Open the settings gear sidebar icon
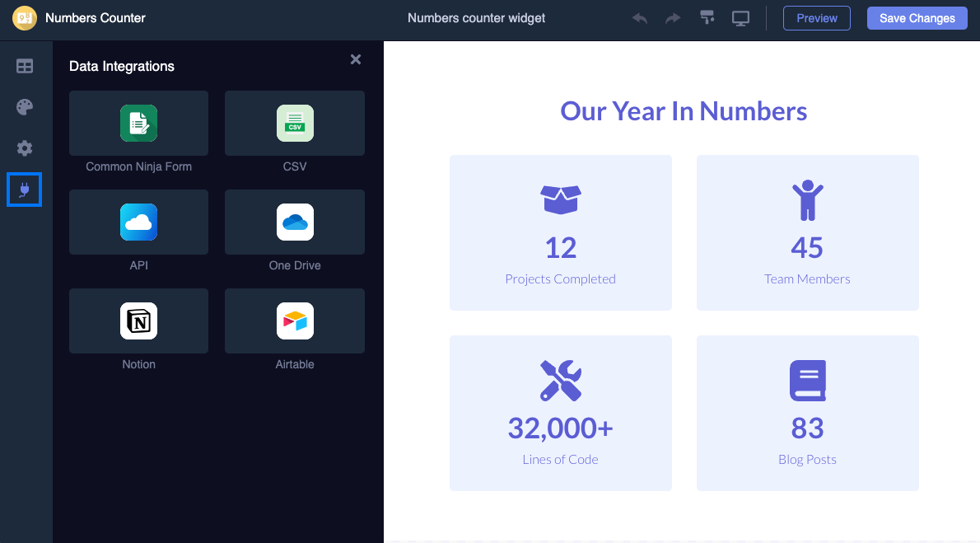980x543 pixels. click(25, 148)
